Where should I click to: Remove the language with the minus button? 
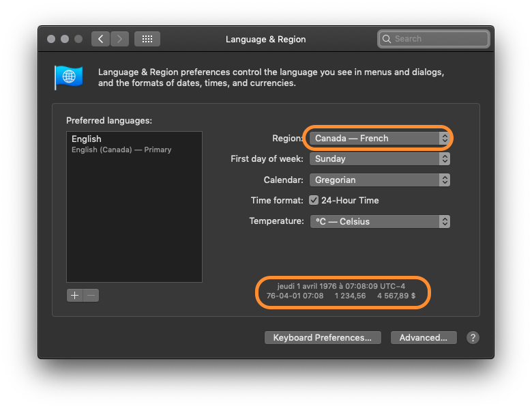pyautogui.click(x=91, y=295)
